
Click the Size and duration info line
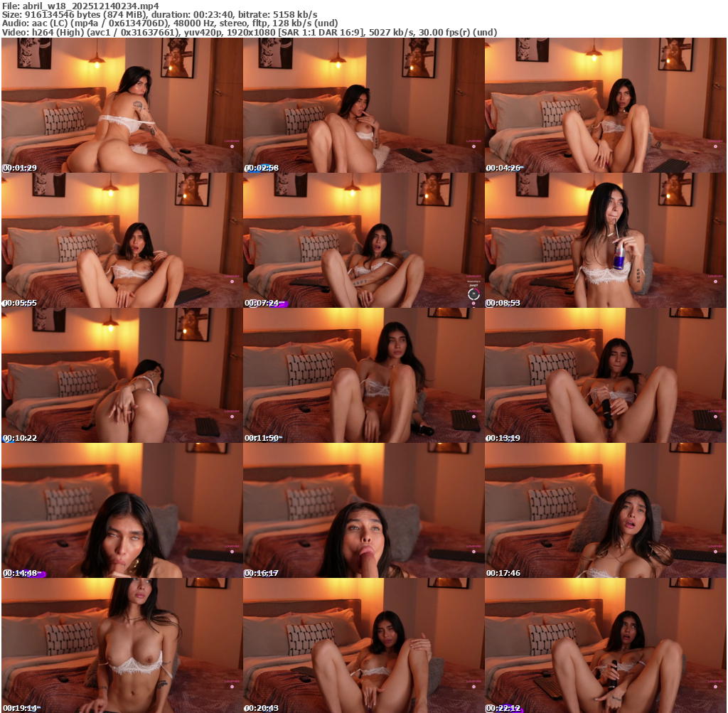tap(159, 14)
